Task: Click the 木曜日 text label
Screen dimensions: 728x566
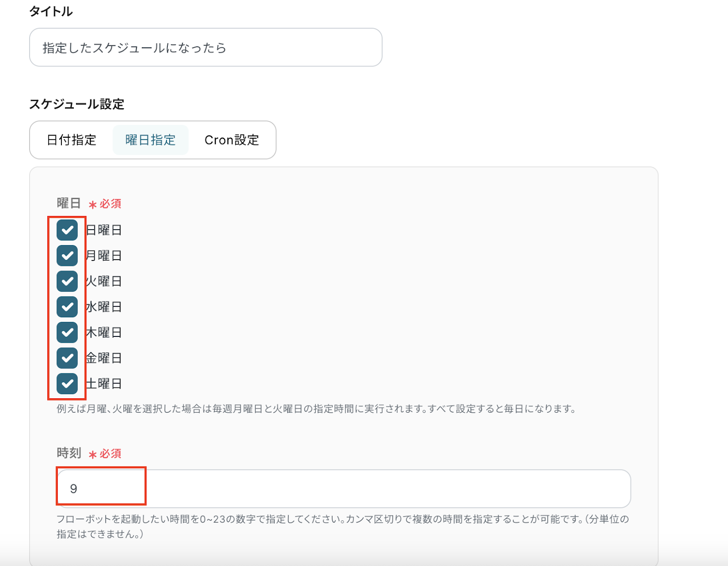Action: [x=104, y=332]
